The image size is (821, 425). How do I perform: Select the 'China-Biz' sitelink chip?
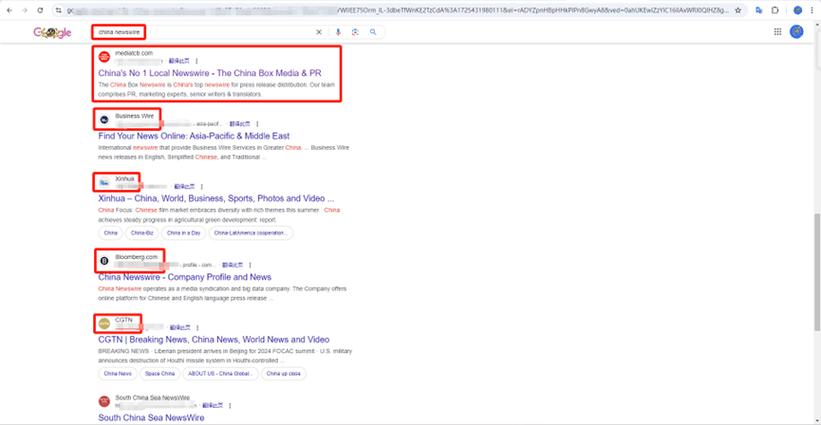142,233
